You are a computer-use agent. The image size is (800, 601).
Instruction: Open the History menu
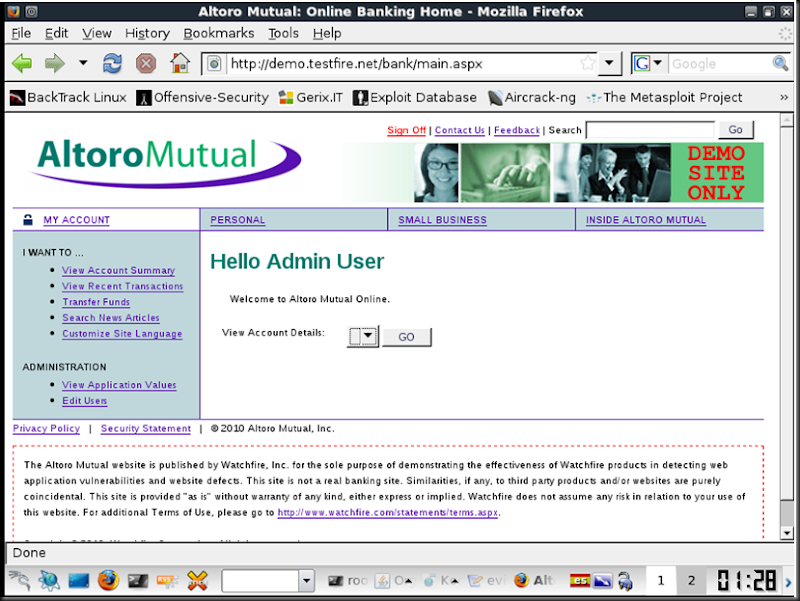click(147, 33)
